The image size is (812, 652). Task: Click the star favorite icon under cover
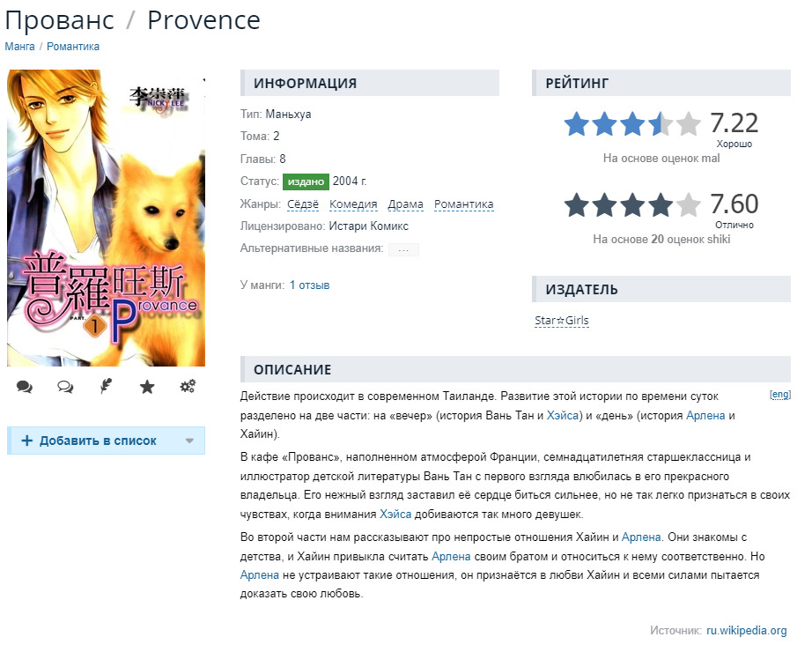click(147, 387)
